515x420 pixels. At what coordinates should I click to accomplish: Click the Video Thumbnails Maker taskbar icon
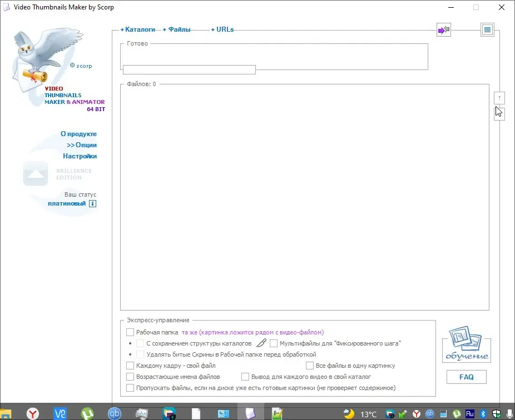[x=250, y=413]
